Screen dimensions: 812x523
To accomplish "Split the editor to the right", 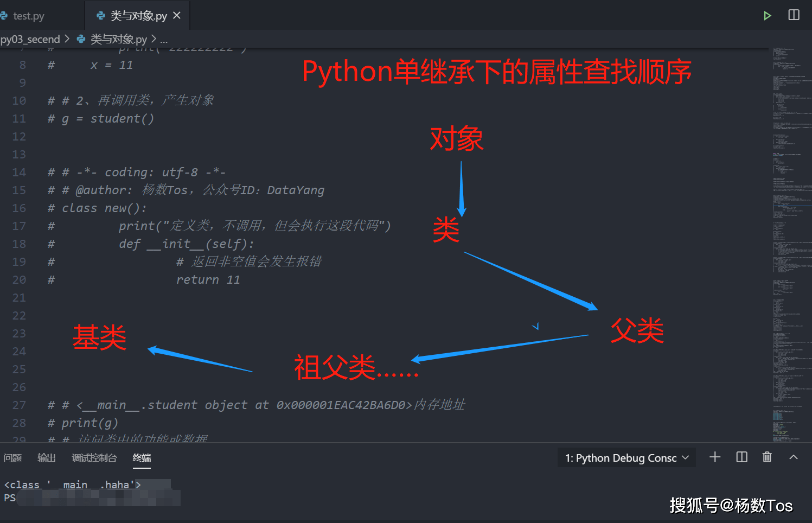I will coord(794,15).
